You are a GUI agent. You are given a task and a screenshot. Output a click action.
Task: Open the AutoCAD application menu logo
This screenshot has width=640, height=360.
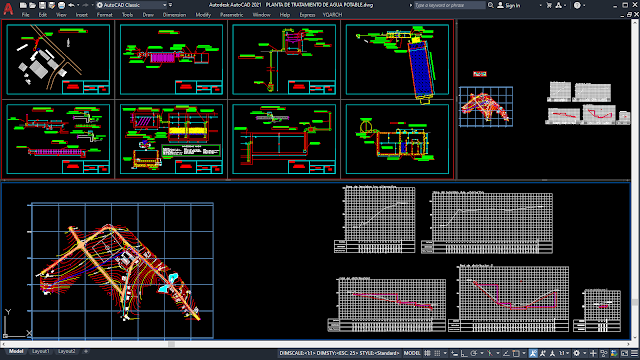click(8, 8)
